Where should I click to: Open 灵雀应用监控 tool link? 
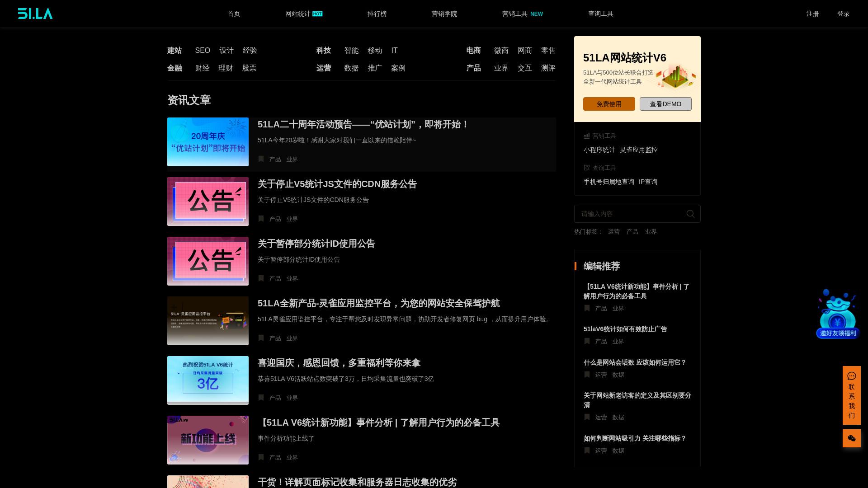coord(638,150)
